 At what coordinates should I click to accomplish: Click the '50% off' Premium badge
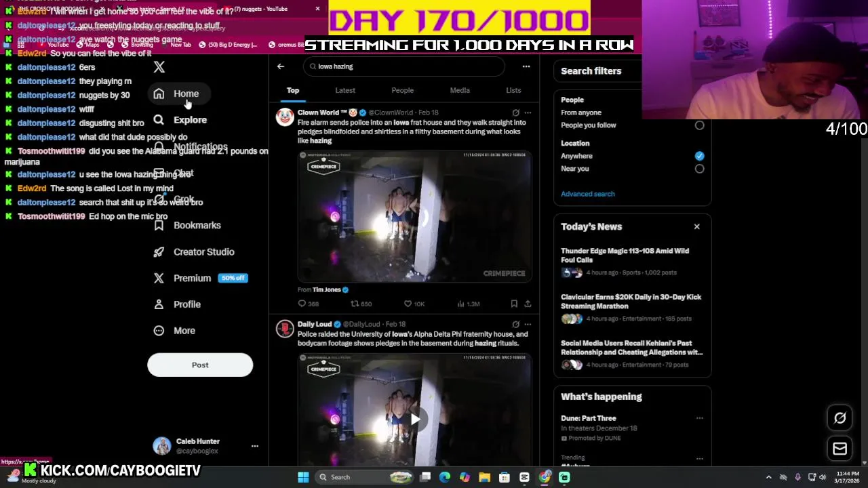pyautogui.click(x=233, y=278)
